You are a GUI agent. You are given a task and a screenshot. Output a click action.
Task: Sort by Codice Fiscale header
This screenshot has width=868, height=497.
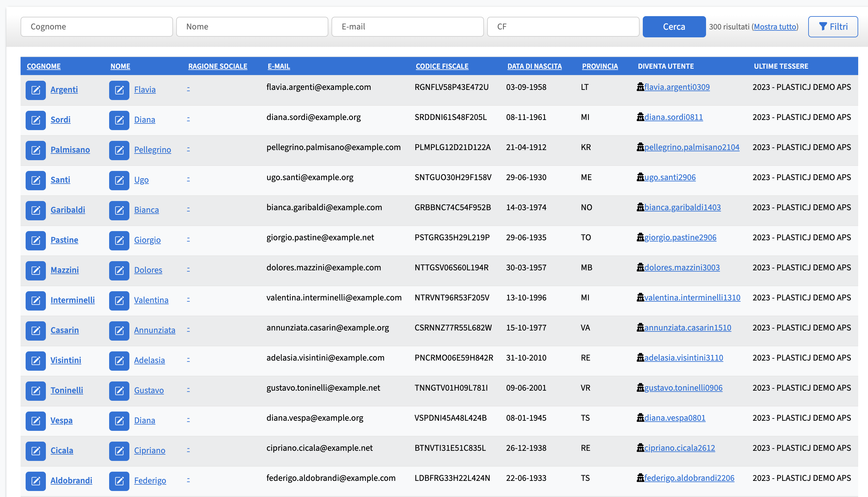coord(442,66)
